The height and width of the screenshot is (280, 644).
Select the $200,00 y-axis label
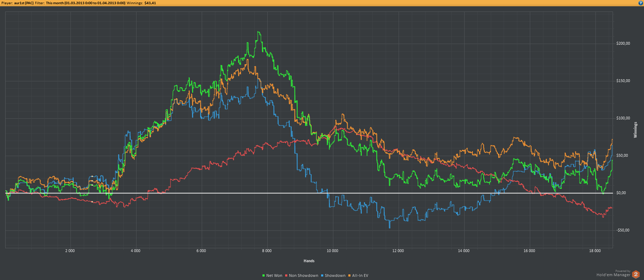[623, 44]
